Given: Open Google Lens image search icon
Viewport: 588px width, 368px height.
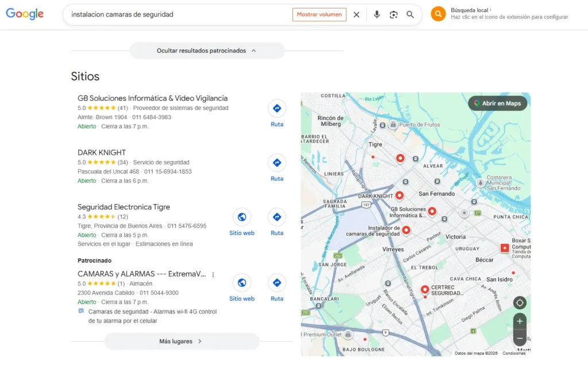Looking at the screenshot, I should 394,14.
